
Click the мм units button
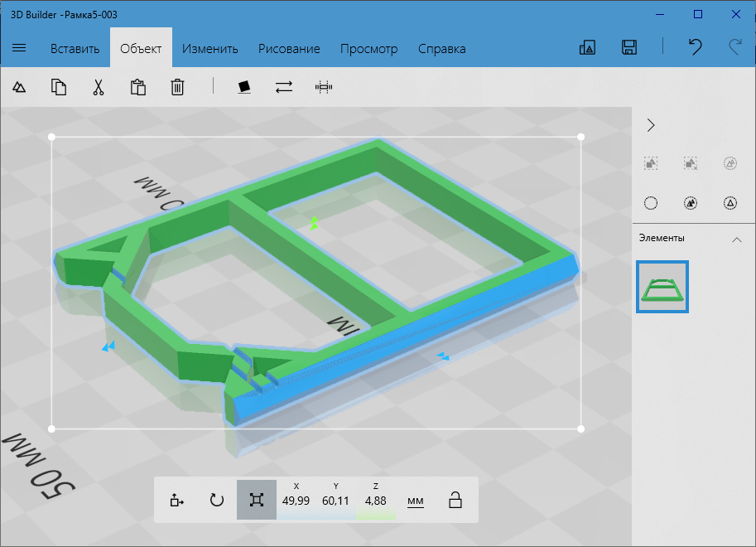(416, 501)
